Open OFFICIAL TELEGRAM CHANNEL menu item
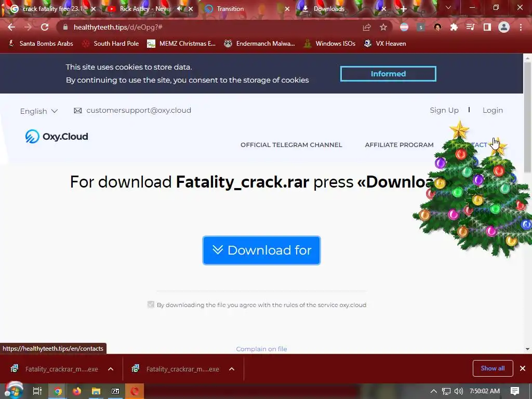 pos(291,145)
